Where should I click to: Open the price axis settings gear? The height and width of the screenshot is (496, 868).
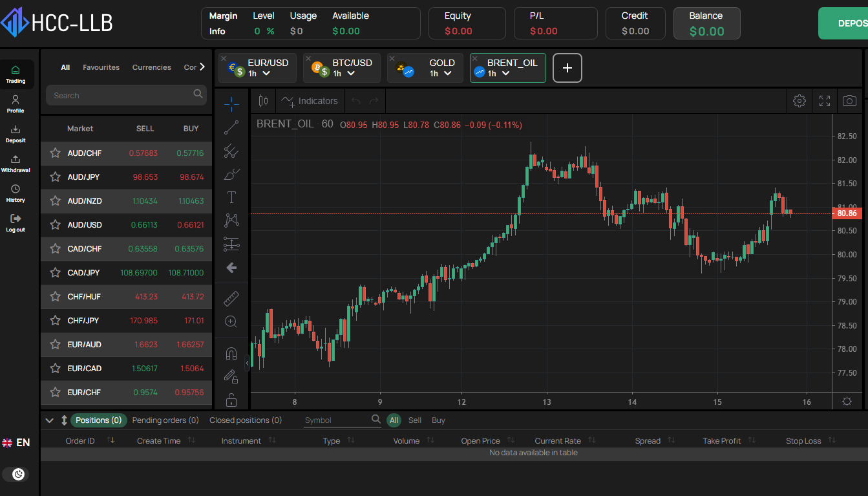point(847,401)
